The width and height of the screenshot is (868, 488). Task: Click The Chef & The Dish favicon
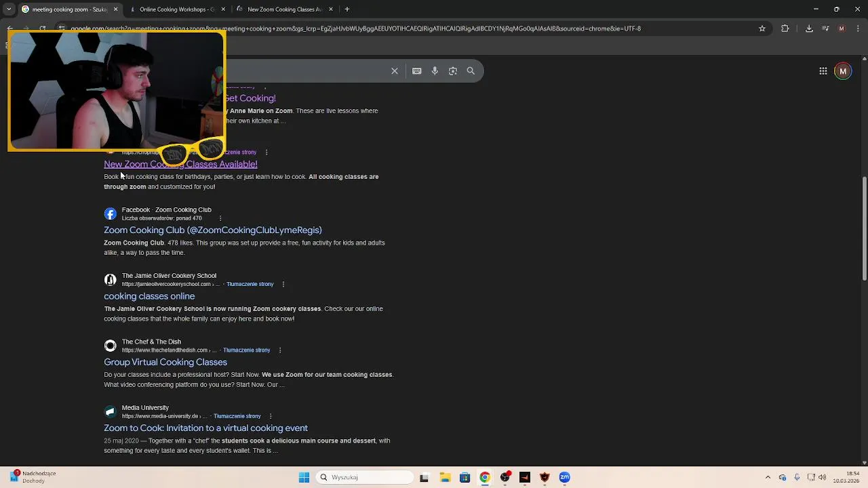point(111,346)
